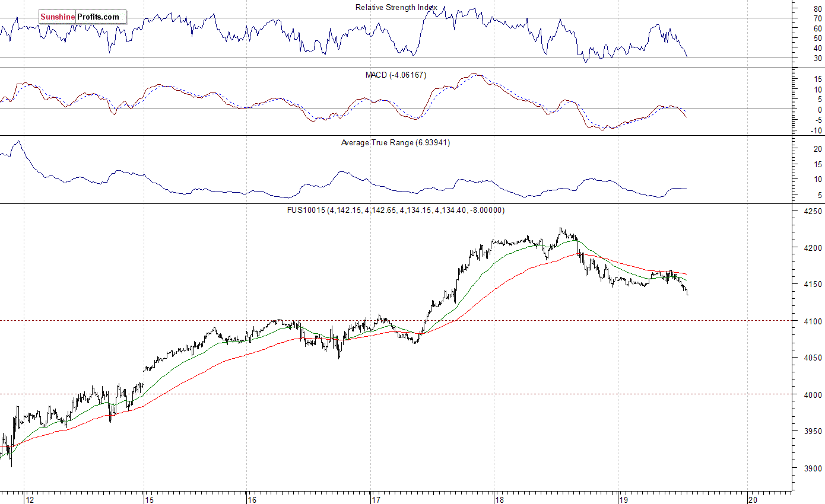
Task: Click the red dotted 4000 support line
Action: 396,394
